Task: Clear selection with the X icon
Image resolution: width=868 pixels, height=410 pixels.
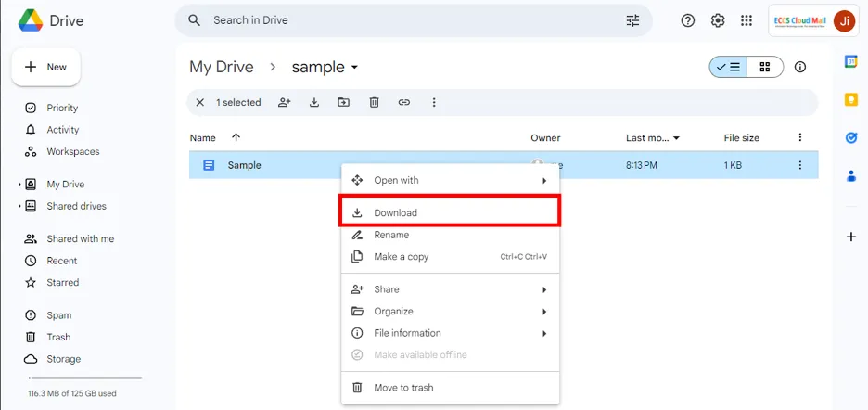Action: [x=199, y=102]
